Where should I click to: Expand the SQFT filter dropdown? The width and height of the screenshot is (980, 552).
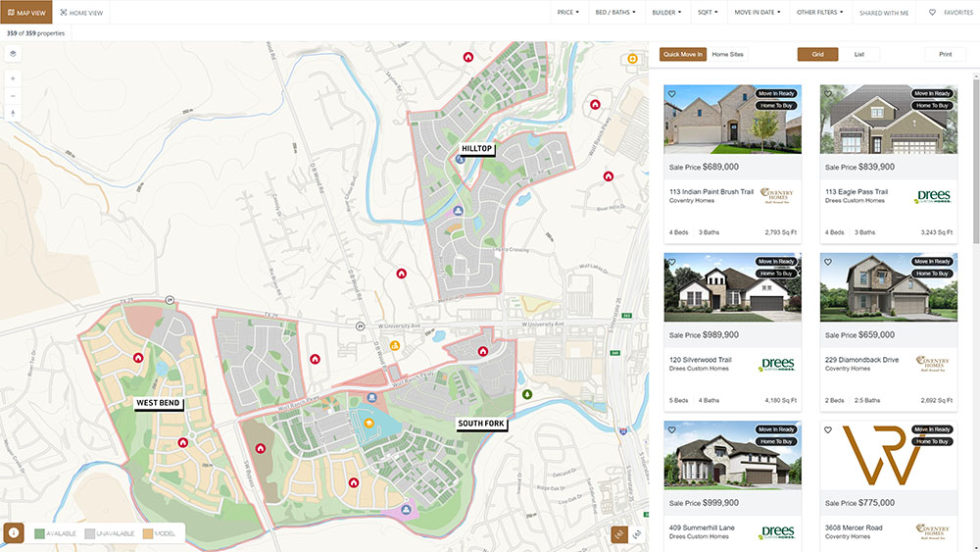tap(709, 13)
